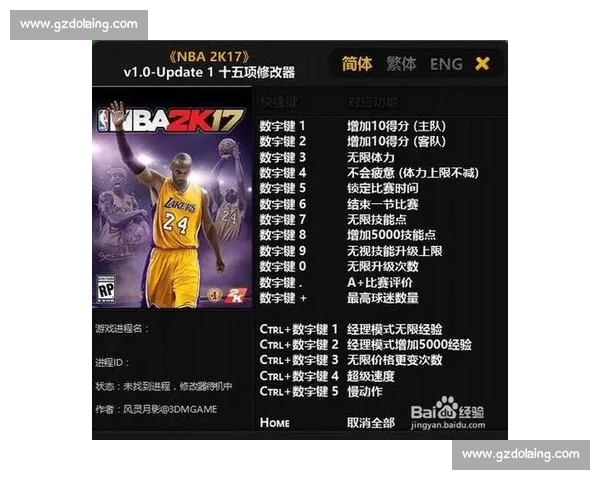Click the NBA 2K17 cover art image
The height and width of the screenshot is (480, 600).
point(172,198)
